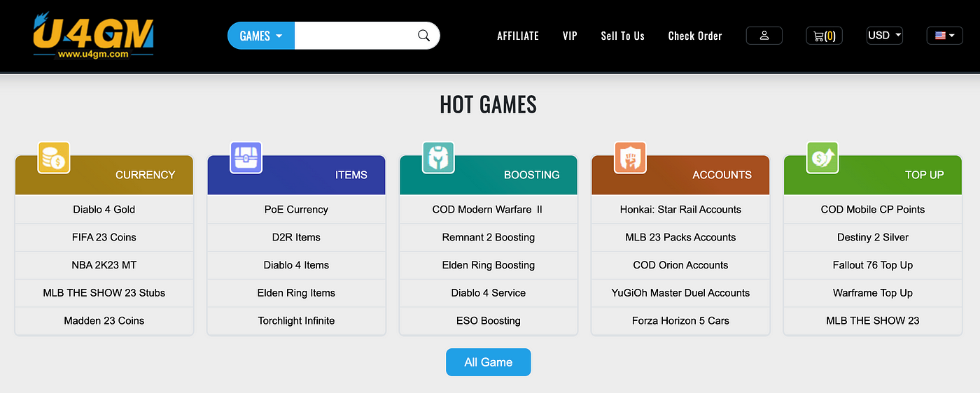Open MLB 23 Packs Accounts
Screen dimensions: 980x393
coord(680,237)
